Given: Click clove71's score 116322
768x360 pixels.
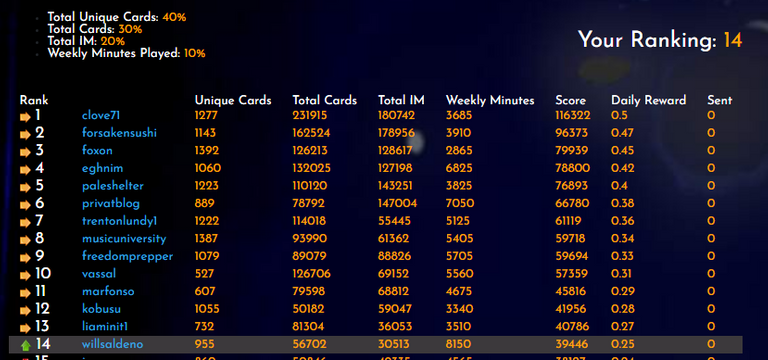Looking at the screenshot, I should pos(573,116).
